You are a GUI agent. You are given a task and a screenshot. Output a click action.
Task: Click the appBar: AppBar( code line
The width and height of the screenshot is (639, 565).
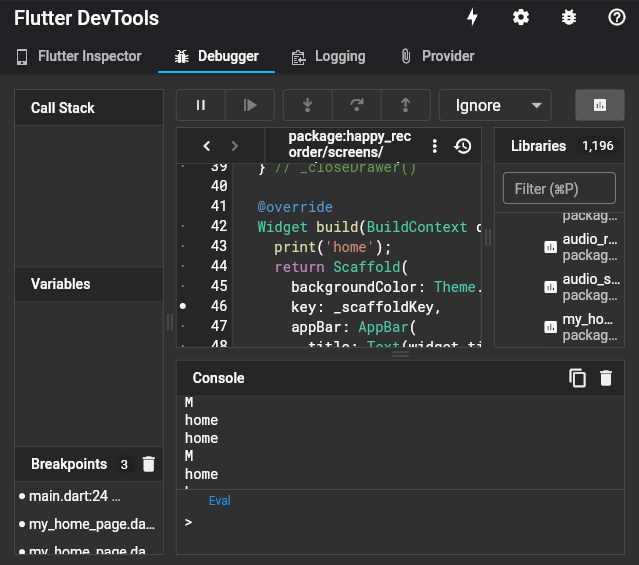[354, 327]
